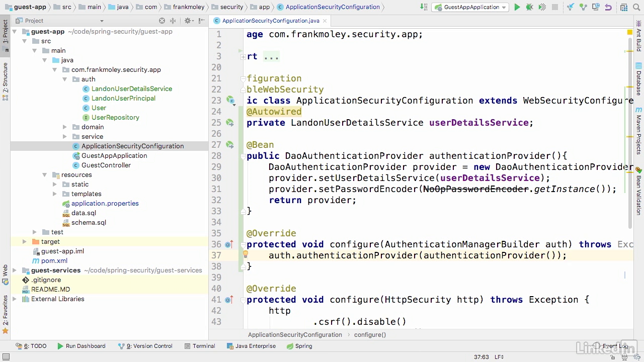
Task: Expand the static folder
Action: point(55,185)
